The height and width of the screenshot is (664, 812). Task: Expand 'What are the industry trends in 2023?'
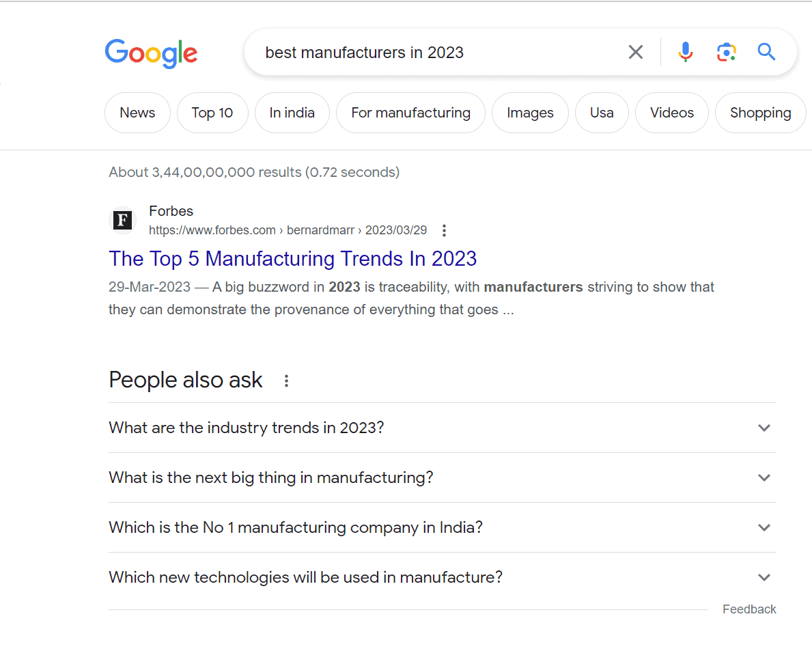[443, 428]
